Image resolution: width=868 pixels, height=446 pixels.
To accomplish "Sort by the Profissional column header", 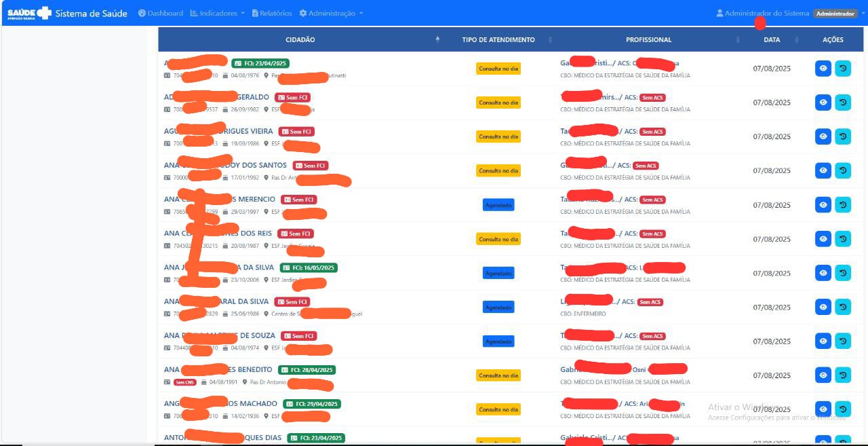I will tap(648, 40).
